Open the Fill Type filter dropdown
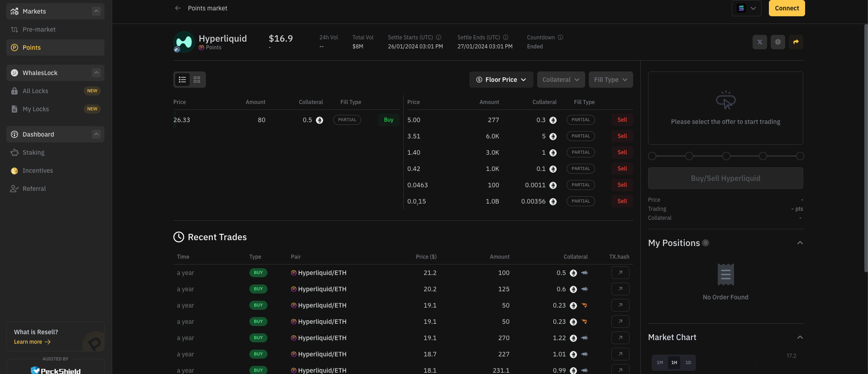Image resolution: width=868 pixels, height=374 pixels. 610,80
